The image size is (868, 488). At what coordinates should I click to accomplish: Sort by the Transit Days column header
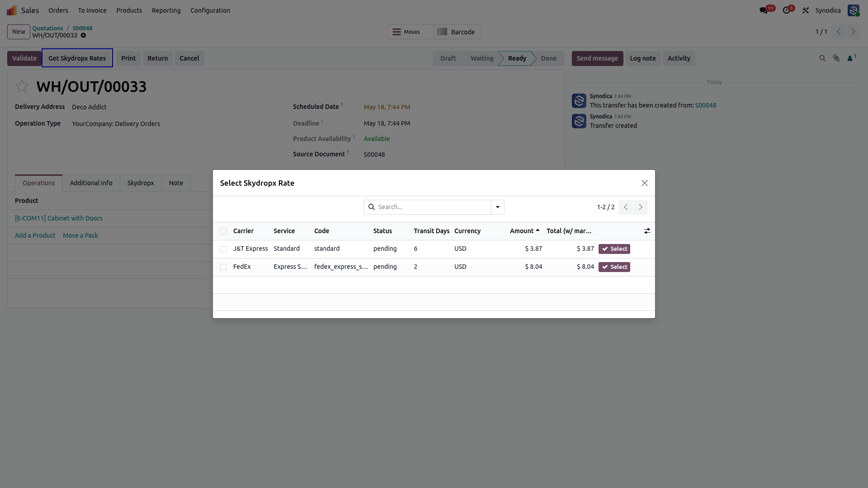pos(431,231)
